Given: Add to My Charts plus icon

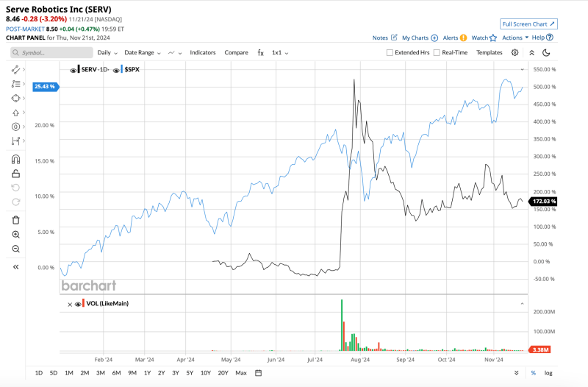Looking at the screenshot, I should pos(434,38).
